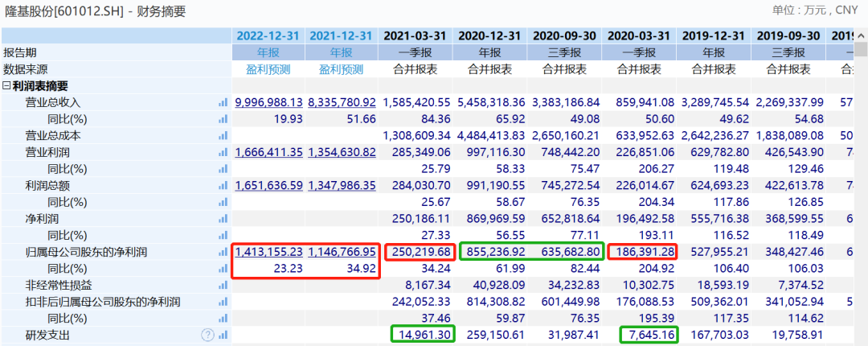Select the 2020-03-31 column header

tap(639, 36)
